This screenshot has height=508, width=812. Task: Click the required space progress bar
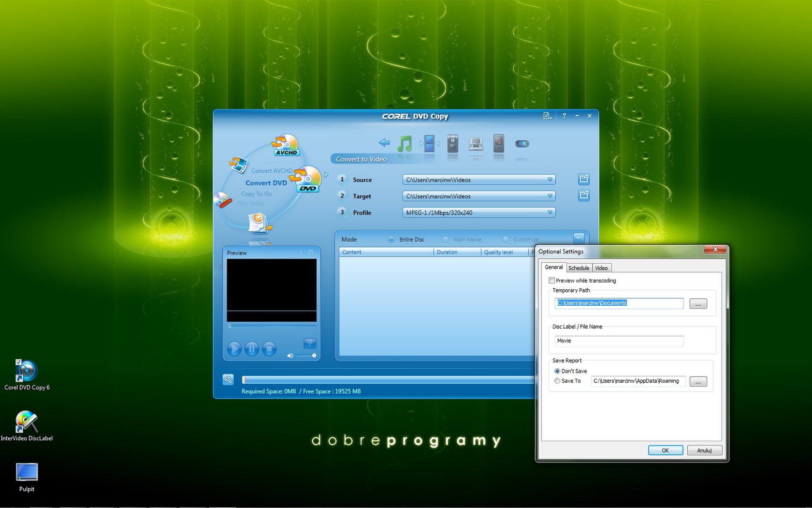click(388, 380)
